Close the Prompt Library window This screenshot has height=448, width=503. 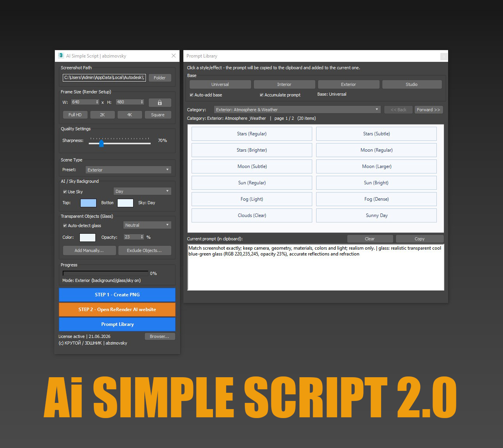click(443, 57)
